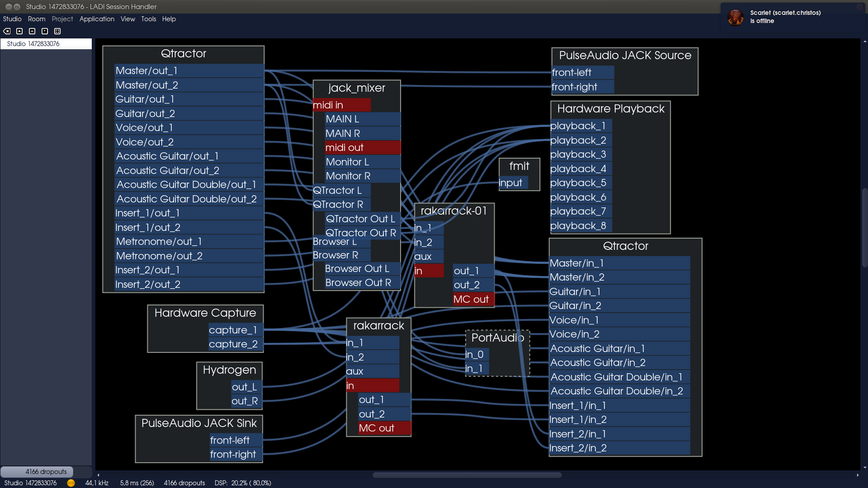The width and height of the screenshot is (868, 488).
Task: Click the horizontal canvas scrollbar thumb
Action: 467,475
